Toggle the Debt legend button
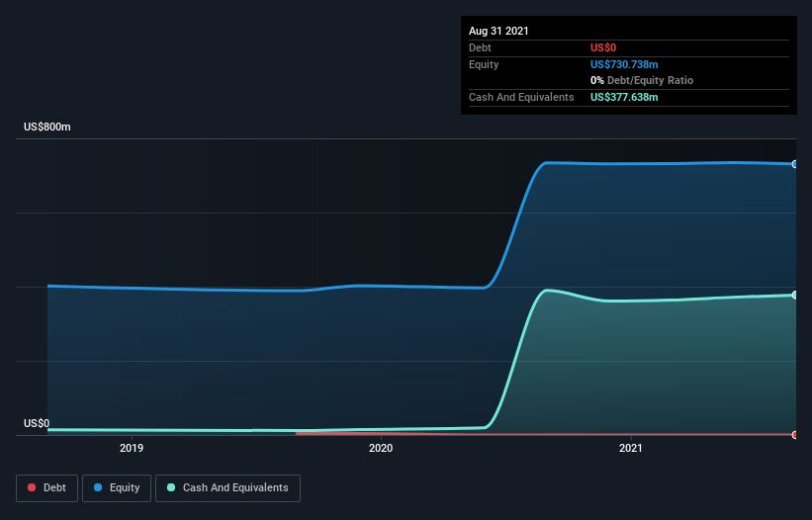Screen dimensions: 812x520 click(46, 488)
